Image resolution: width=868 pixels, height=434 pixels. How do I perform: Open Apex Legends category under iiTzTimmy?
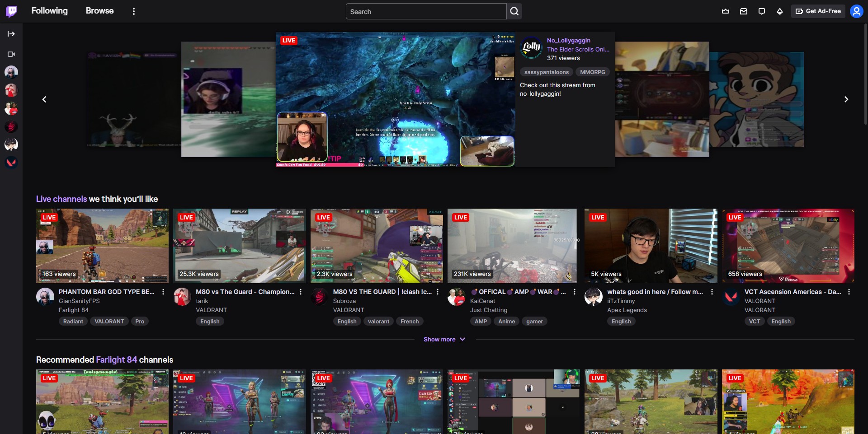pyautogui.click(x=627, y=310)
